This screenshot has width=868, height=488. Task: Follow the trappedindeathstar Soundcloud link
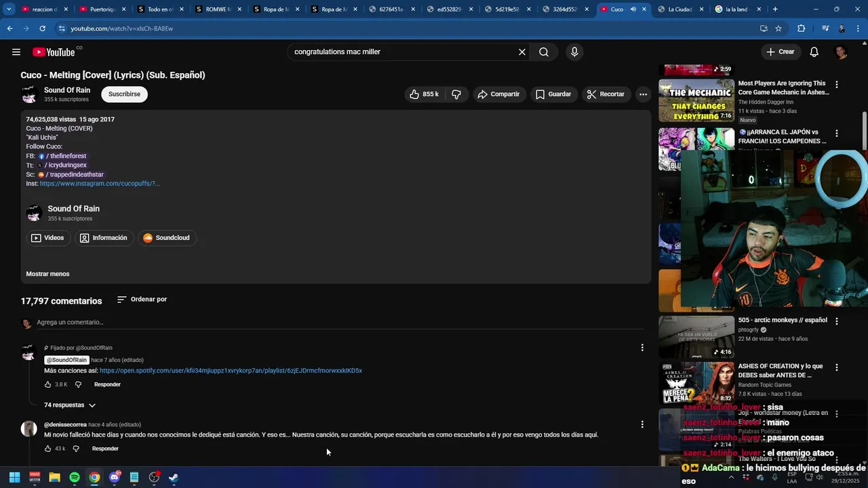click(71, 175)
